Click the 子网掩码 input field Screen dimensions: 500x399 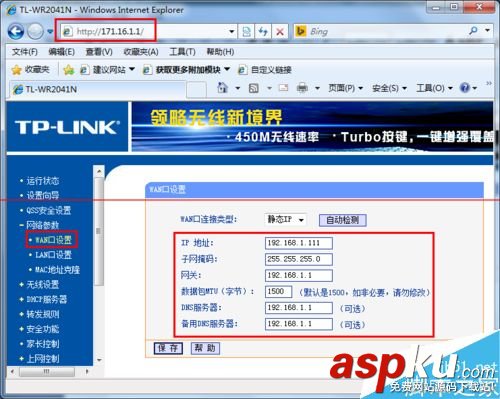299,259
